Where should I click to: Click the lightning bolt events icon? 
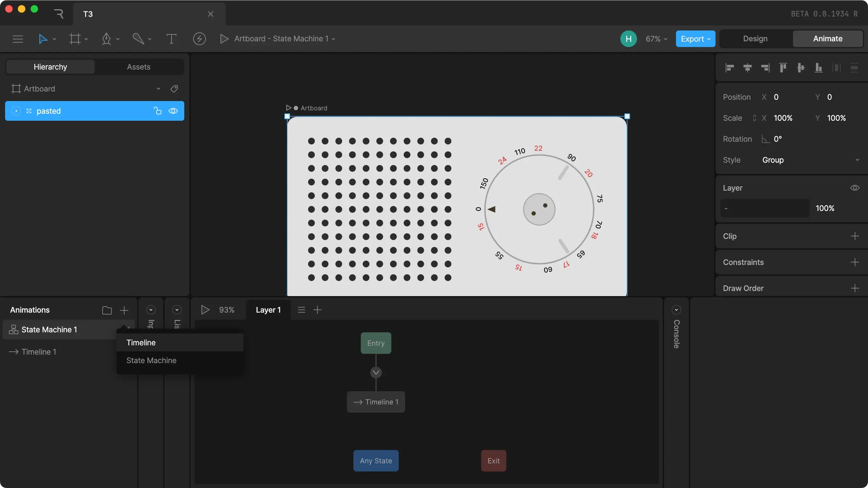coord(199,39)
